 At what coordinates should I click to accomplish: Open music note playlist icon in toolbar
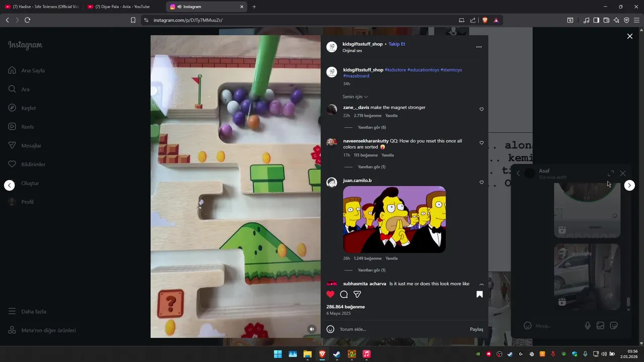click(586, 20)
